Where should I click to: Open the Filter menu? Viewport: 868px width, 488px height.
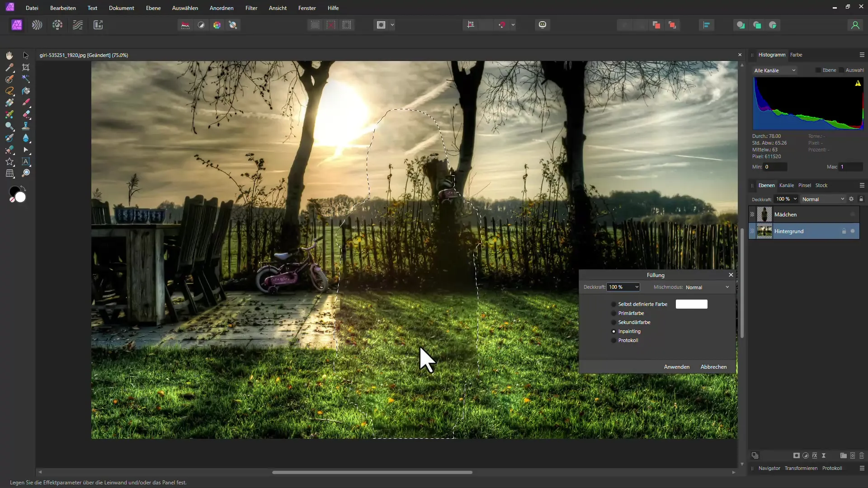coord(251,8)
